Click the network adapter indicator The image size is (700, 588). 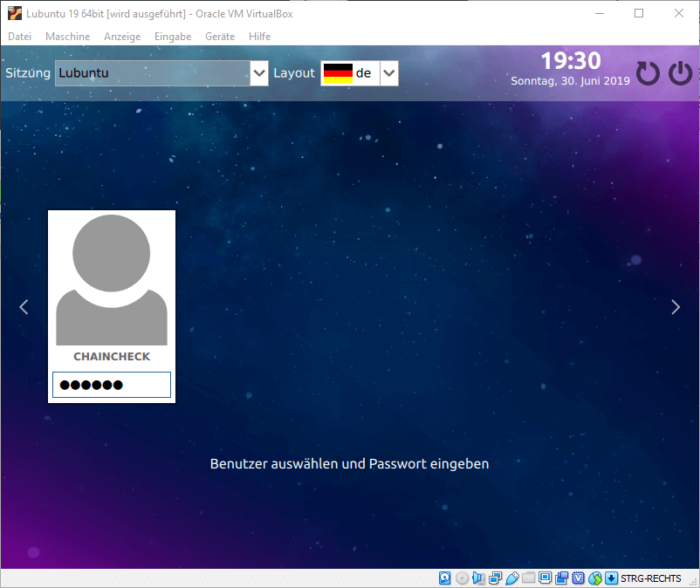pyautogui.click(x=495, y=578)
